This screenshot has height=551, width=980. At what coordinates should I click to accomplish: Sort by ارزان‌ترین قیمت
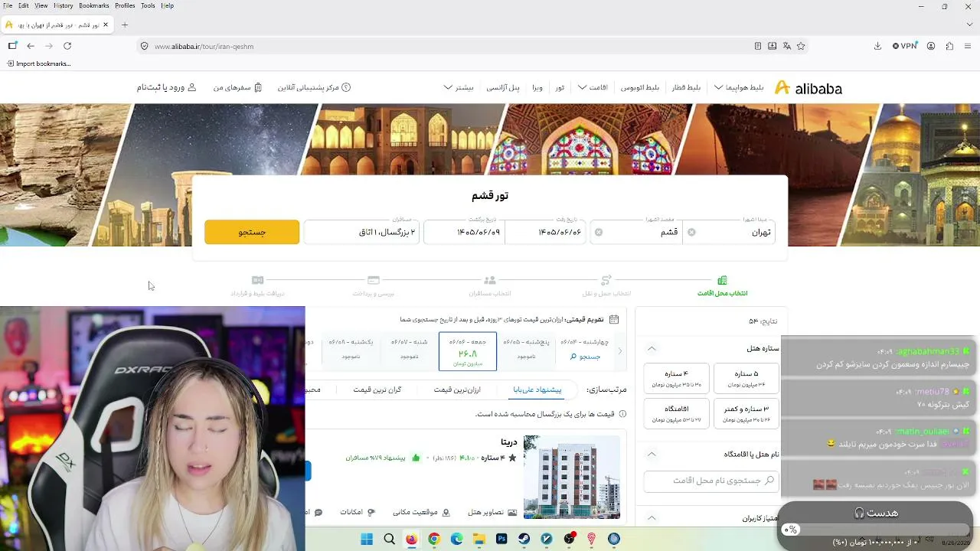[x=457, y=390]
